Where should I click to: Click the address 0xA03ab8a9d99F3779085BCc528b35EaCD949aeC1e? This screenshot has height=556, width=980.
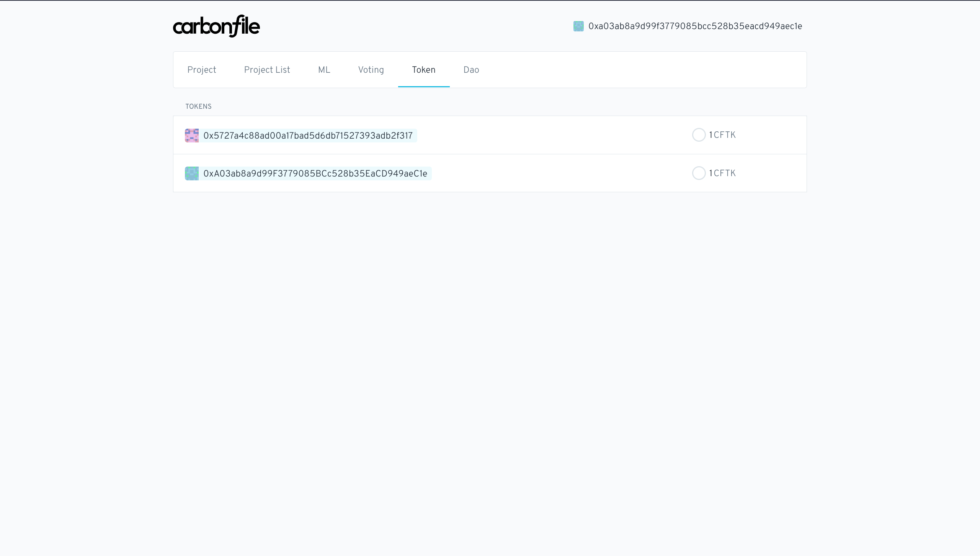coord(315,173)
